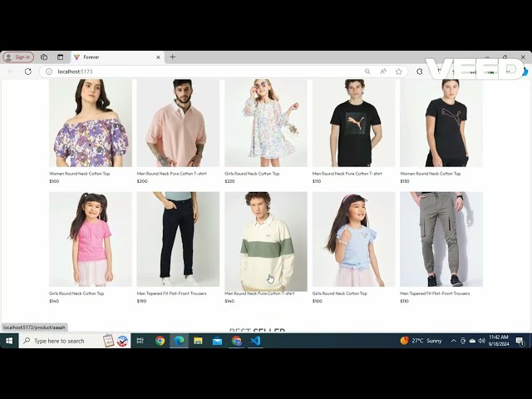Open the Edge Workspaces icon
This screenshot has width=532, height=399.
[44, 57]
